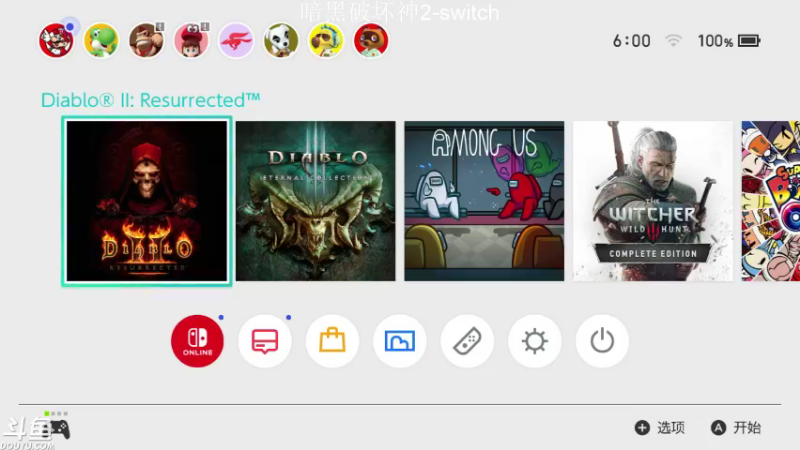The image size is (800, 450).
Task: Launch Diablo II: Resurrected game tile
Action: 147,201
